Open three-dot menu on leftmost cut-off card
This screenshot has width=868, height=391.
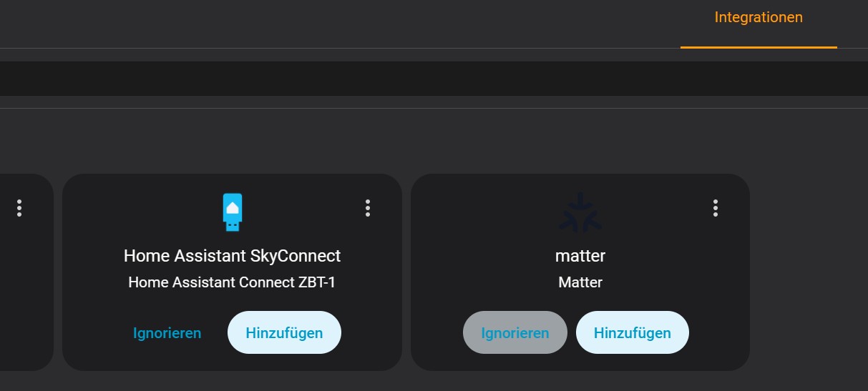point(19,208)
